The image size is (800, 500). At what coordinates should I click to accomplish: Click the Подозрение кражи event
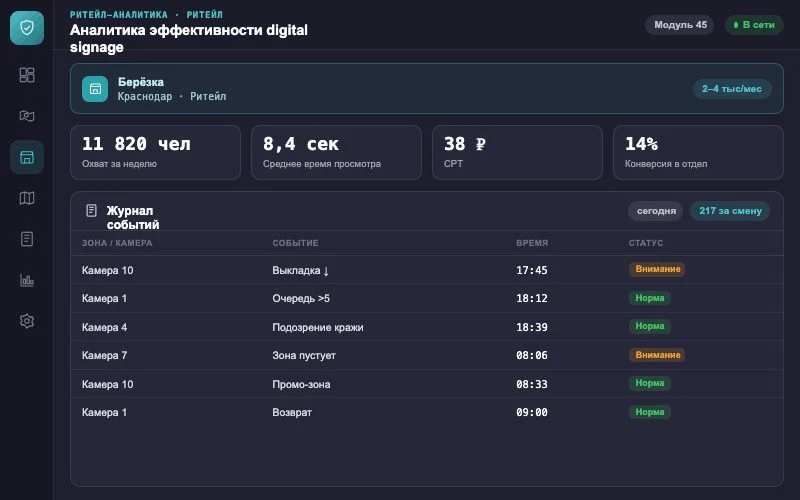[318, 328]
